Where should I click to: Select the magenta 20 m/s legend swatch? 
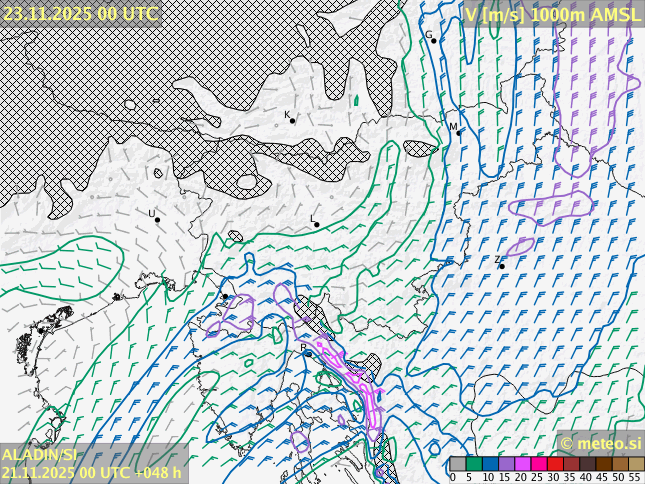(522, 464)
